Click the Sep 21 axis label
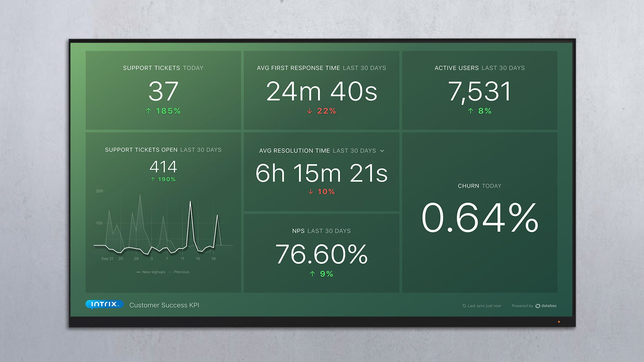Screen dimensions: 644x362 click(x=107, y=259)
